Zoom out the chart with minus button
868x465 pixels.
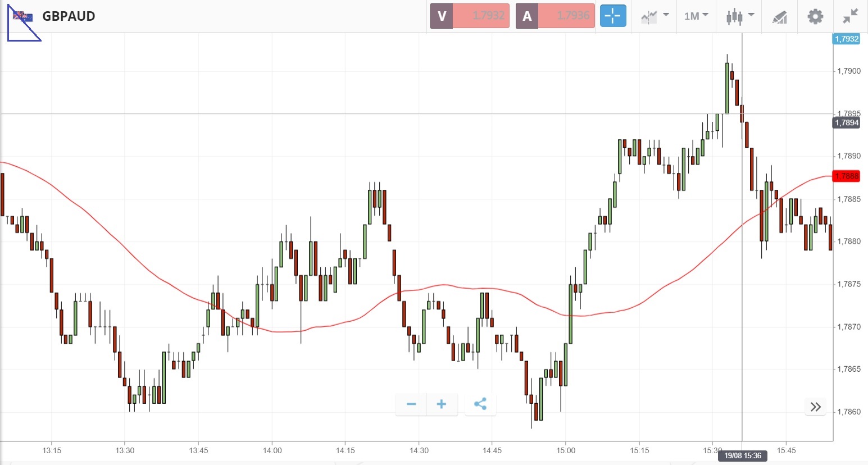[x=411, y=404]
